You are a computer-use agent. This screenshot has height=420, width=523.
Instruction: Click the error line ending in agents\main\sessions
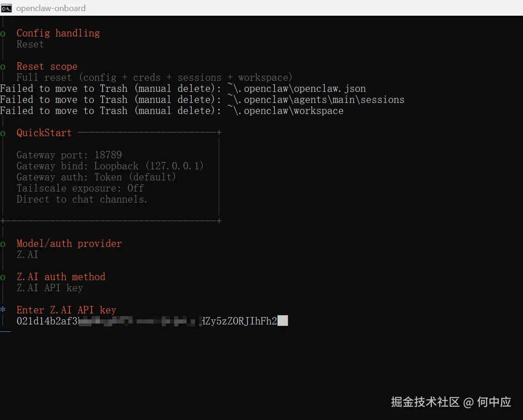[x=202, y=100]
